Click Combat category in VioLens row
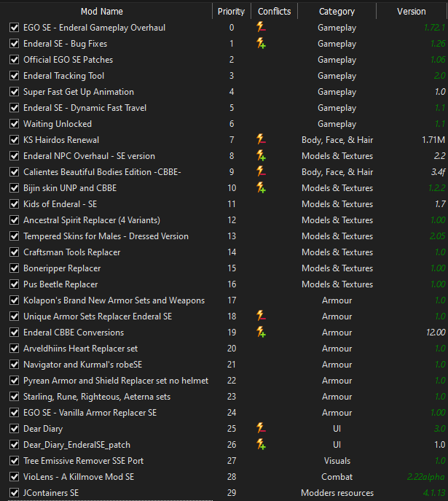This screenshot has width=448, height=501. pyautogui.click(x=337, y=477)
